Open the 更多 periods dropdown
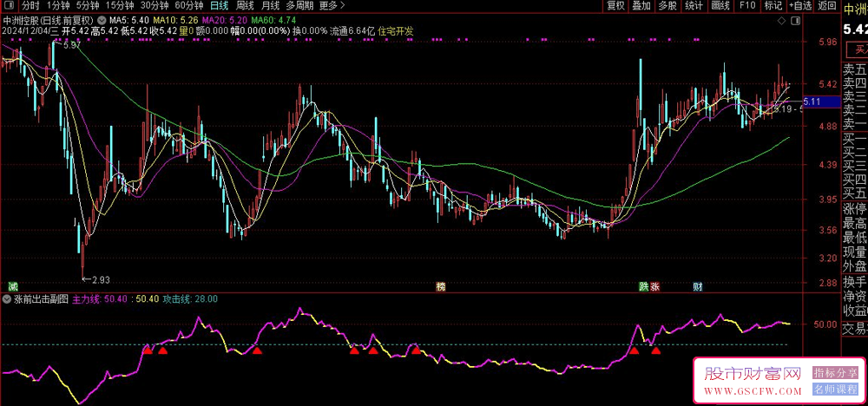The height and width of the screenshot is (406, 868). tap(330, 5)
